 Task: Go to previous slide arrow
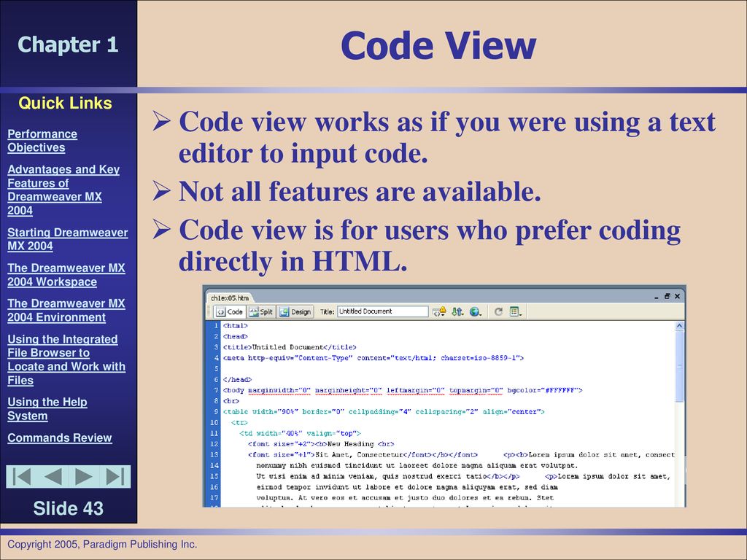(x=53, y=477)
